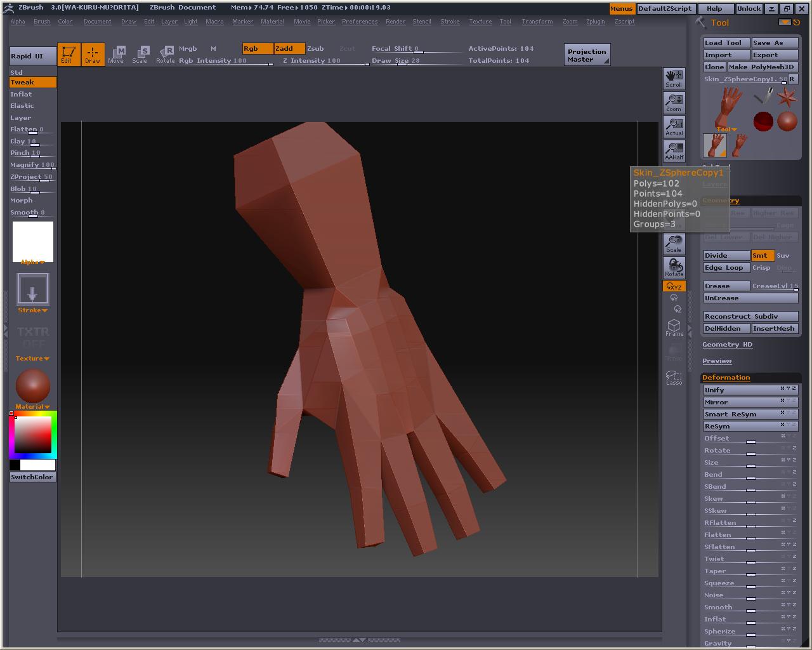Click the hammer icon beside the Tool title

[701, 22]
